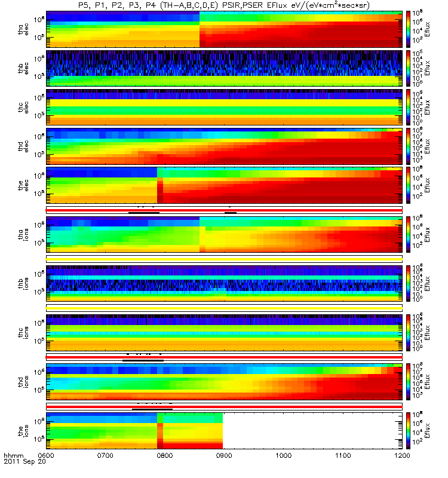Select the thb elec spectrogram panel
Viewport: 448px width, 478px height.
224,68
